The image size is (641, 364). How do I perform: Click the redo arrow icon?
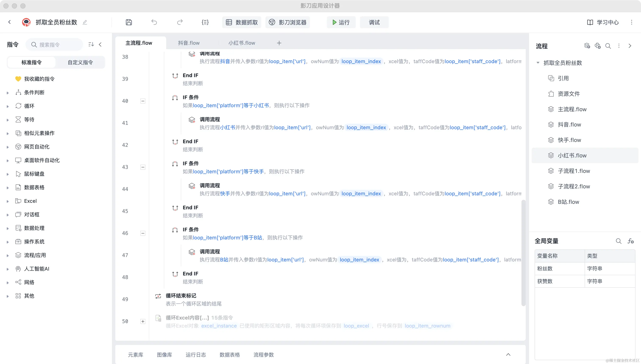pos(180,22)
